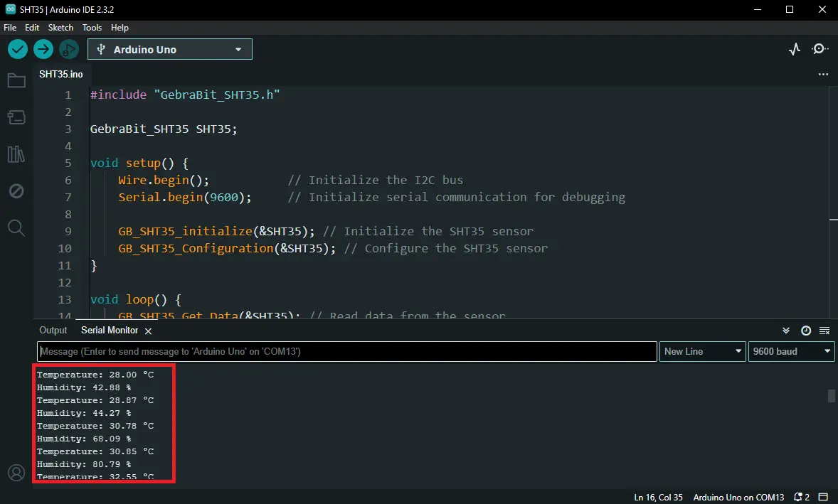Open the Debug sidebar icon
838x504 pixels.
point(16,191)
